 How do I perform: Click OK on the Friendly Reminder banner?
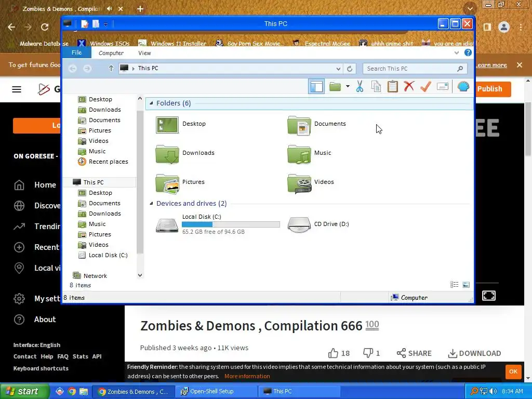[513, 371]
